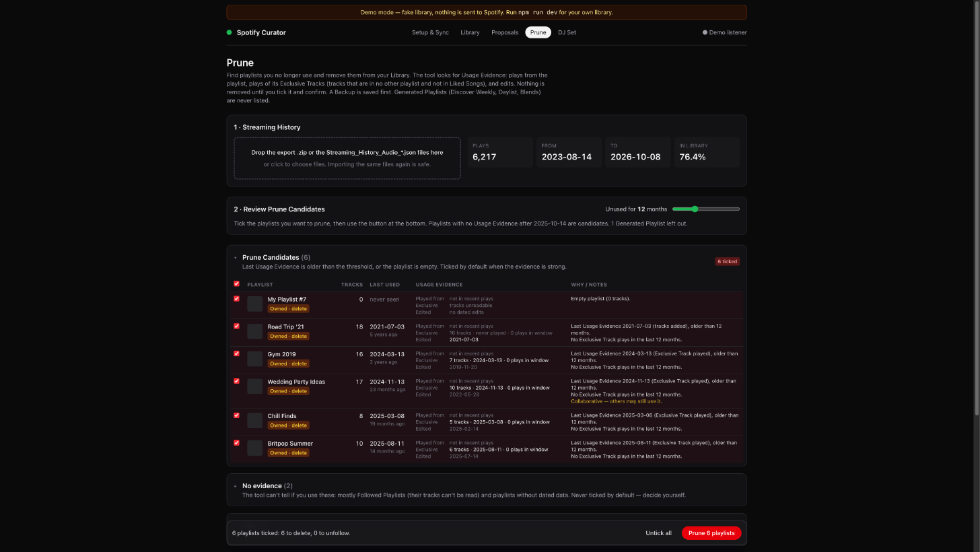The height and width of the screenshot is (552, 980).
Task: Click the PLAYS 6,217 stat card
Action: tap(500, 152)
